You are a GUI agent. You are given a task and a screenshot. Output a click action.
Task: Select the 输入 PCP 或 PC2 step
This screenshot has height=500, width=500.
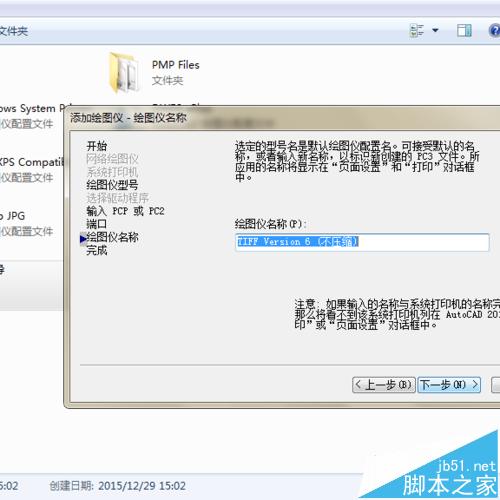[125, 211]
